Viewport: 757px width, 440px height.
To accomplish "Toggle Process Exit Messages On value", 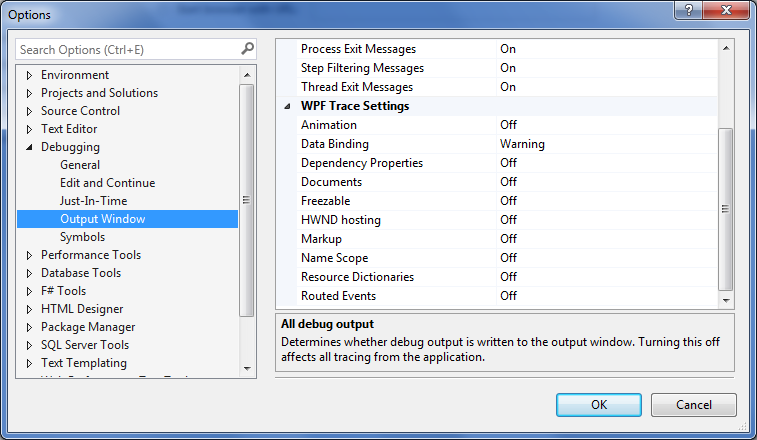I will point(508,49).
